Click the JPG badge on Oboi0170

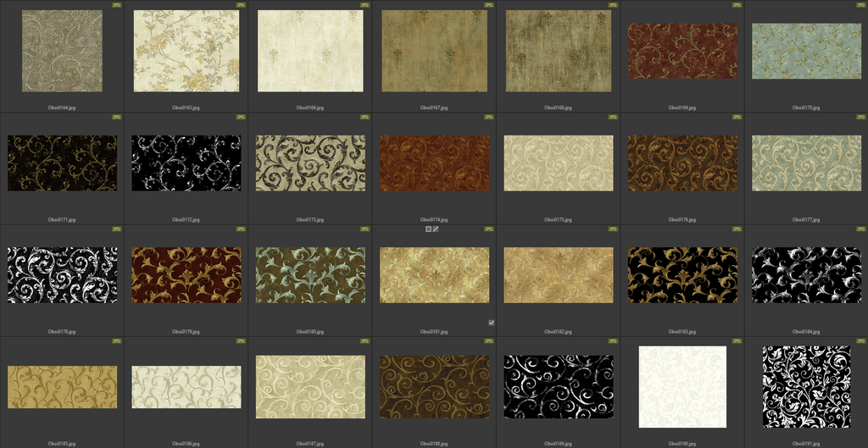[x=860, y=5]
